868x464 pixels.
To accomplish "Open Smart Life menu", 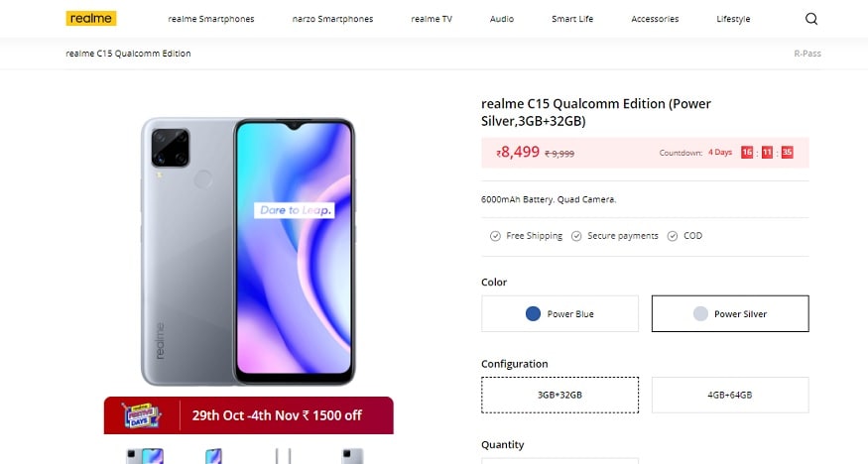I will (x=572, y=19).
